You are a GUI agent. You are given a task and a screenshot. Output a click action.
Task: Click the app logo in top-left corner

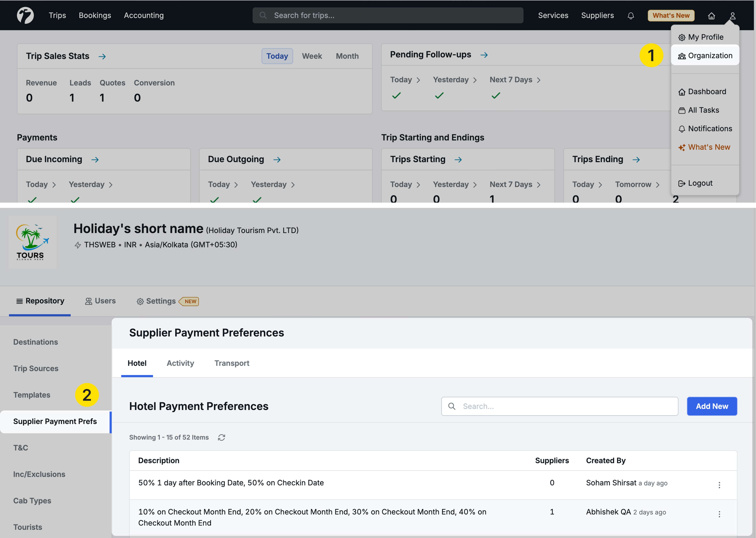[x=25, y=15]
